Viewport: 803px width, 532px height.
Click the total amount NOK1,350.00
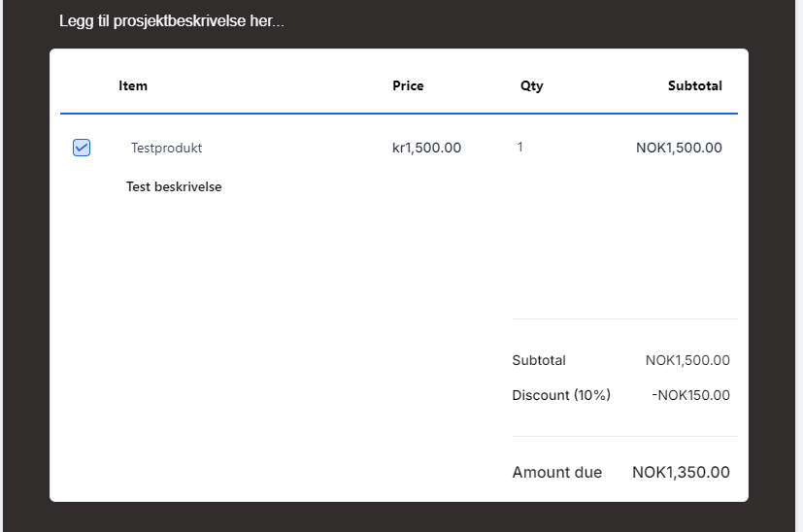click(x=681, y=473)
